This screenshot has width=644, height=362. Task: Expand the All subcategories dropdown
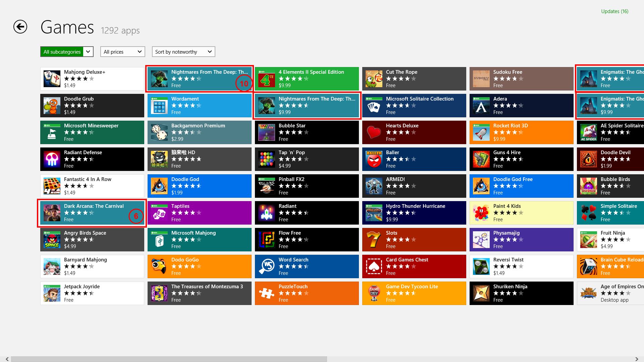(66, 52)
